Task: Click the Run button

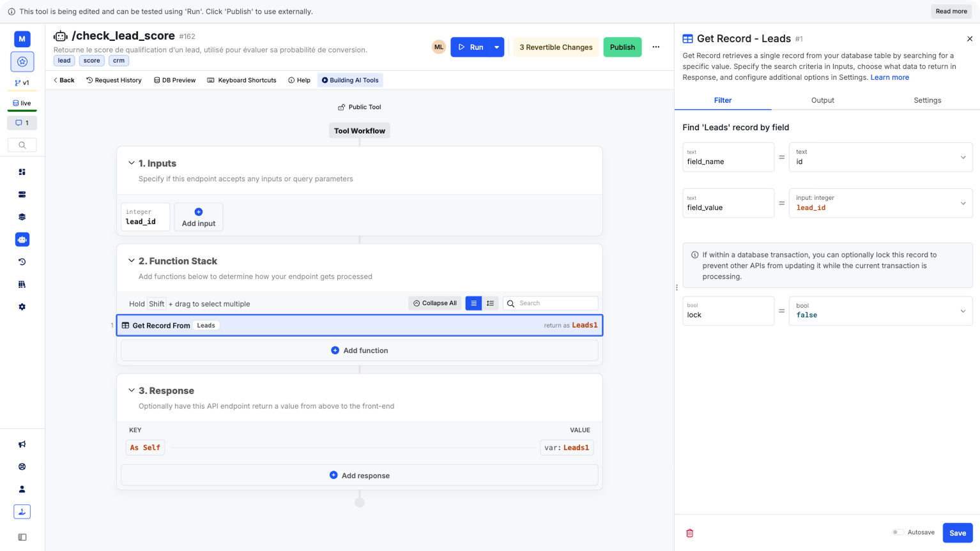Action: tap(471, 47)
